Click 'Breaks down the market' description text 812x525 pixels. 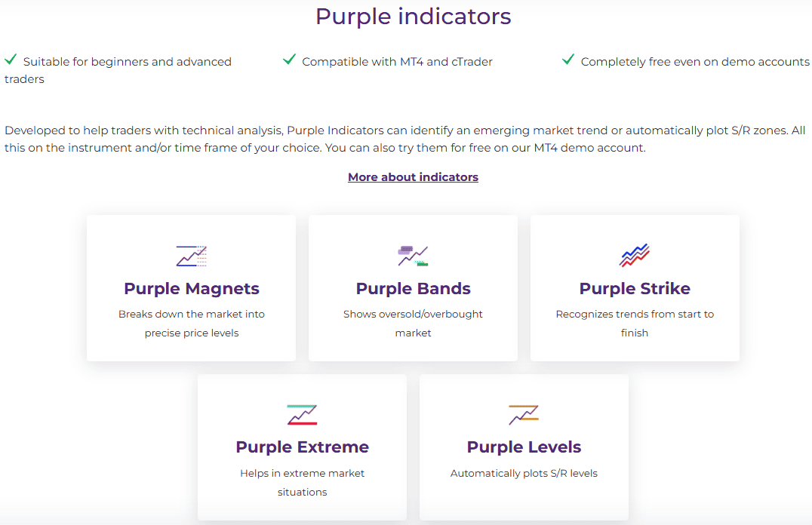click(x=191, y=322)
